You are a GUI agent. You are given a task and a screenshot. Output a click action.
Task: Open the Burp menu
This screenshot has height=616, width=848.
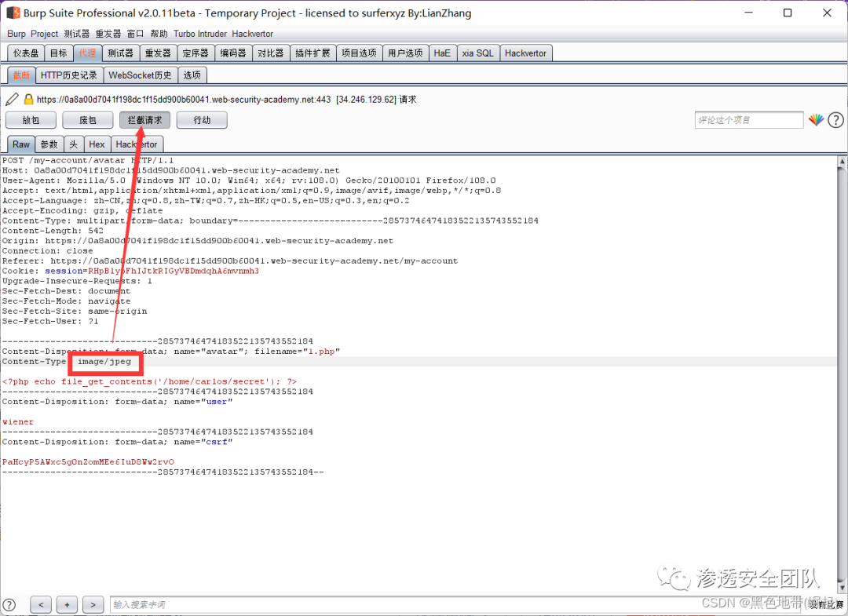tap(16, 34)
